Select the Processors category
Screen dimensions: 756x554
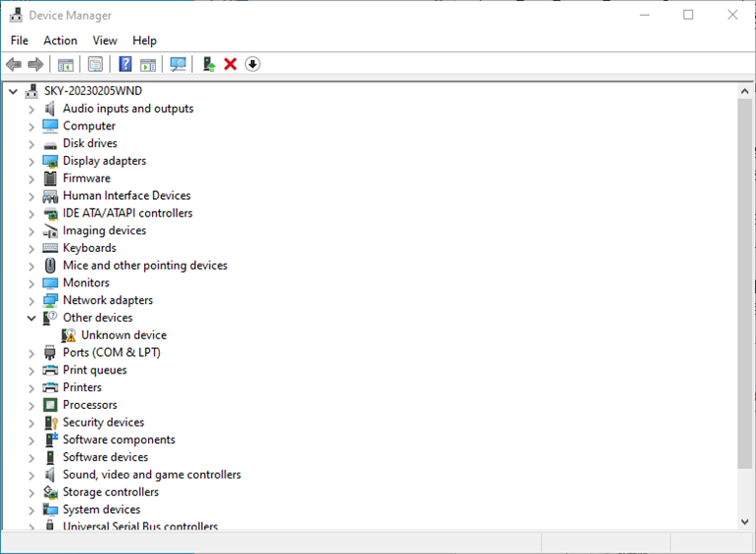[x=89, y=405]
